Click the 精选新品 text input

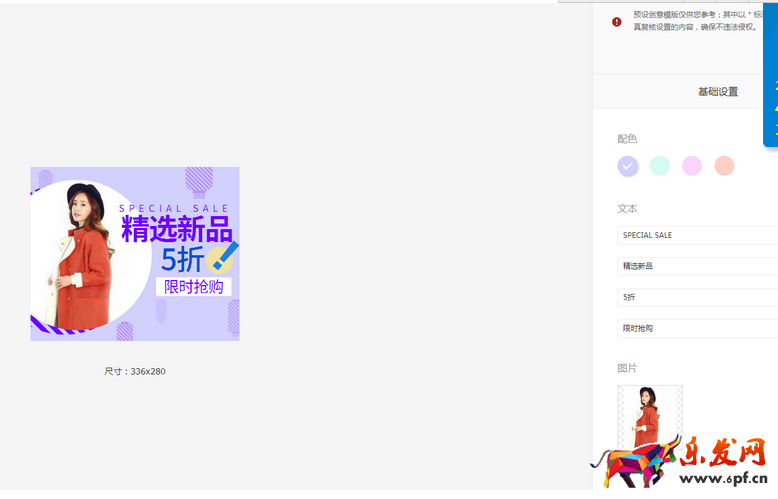[697, 266]
